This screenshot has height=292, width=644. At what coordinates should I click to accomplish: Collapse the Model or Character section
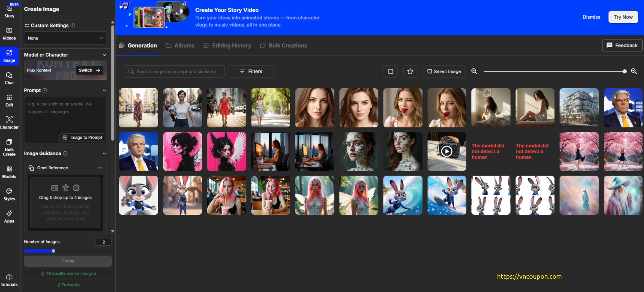[104, 55]
